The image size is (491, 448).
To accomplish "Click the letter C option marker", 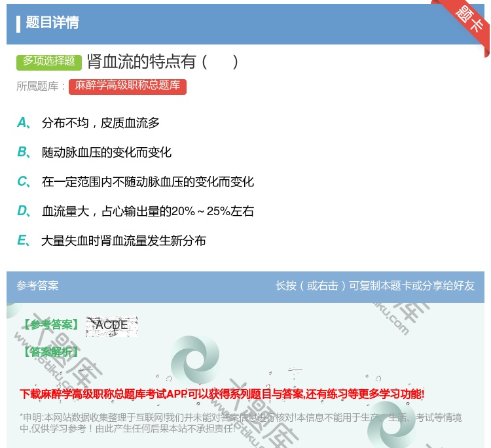I will 24,182.
